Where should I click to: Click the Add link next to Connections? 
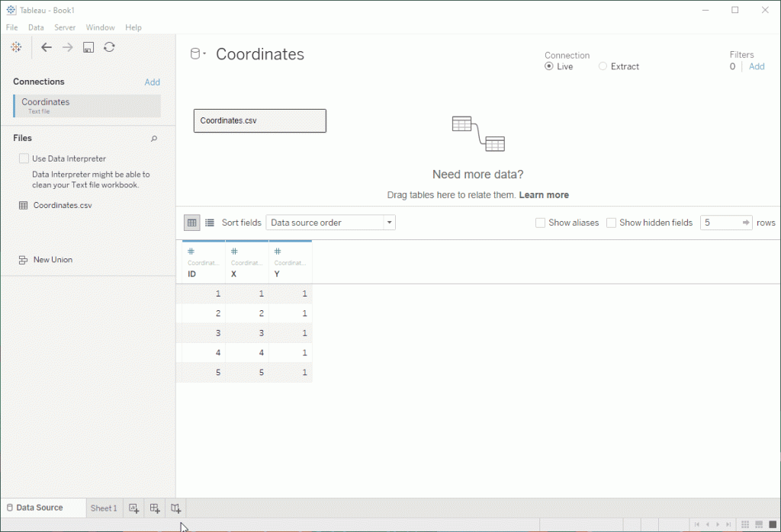[x=153, y=82]
